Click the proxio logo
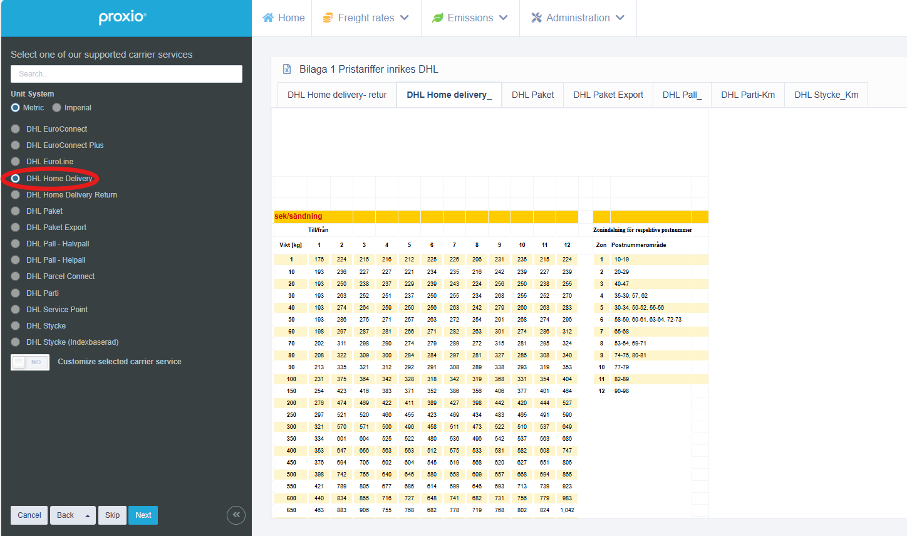This screenshot has width=908, height=536. [122, 17]
